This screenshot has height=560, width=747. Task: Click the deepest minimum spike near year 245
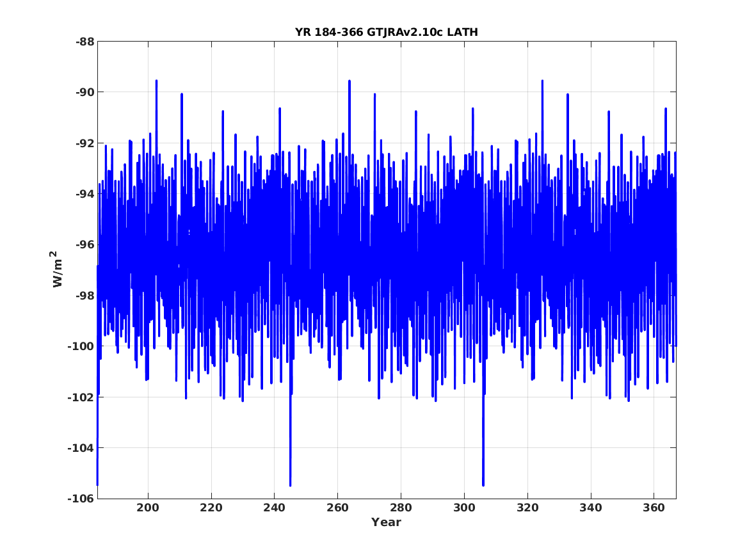pyautogui.click(x=290, y=484)
